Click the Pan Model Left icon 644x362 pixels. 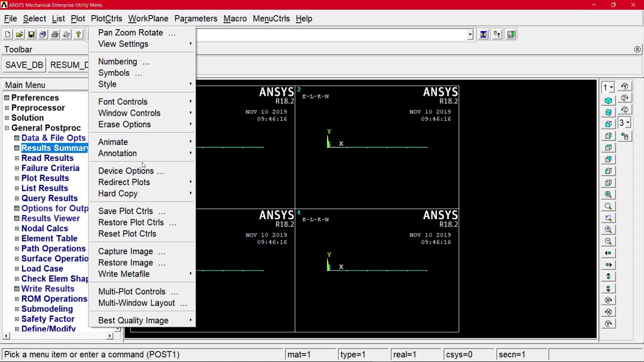(608, 253)
